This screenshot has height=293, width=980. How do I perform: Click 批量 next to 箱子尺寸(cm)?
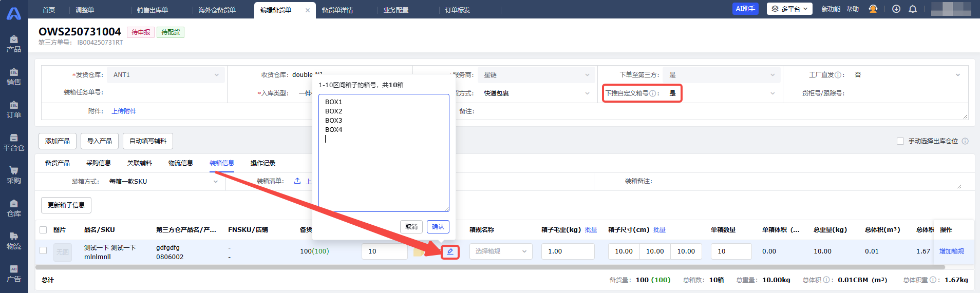tap(659, 230)
